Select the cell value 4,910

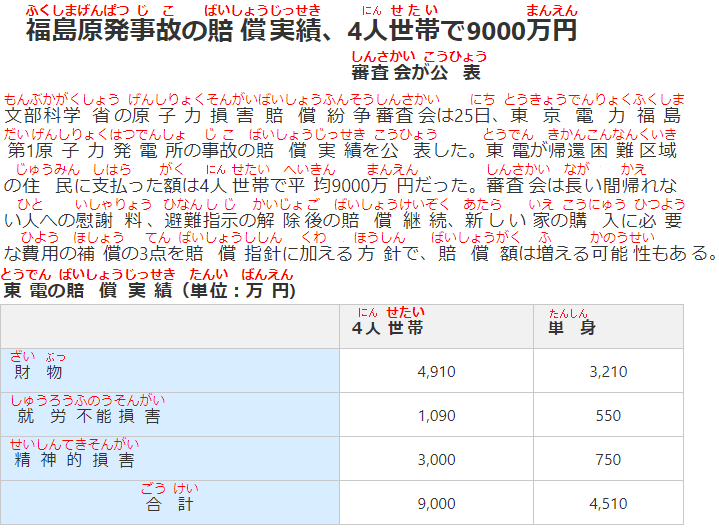437,371
